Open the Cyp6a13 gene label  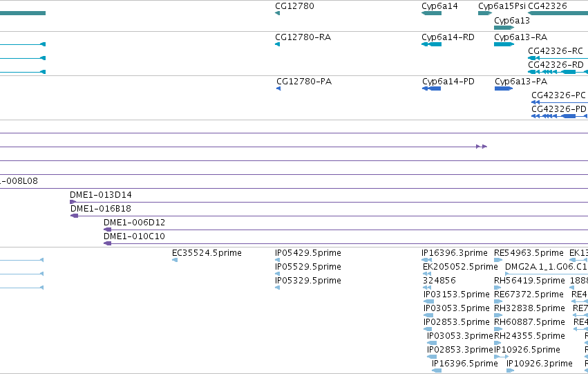[x=512, y=21]
